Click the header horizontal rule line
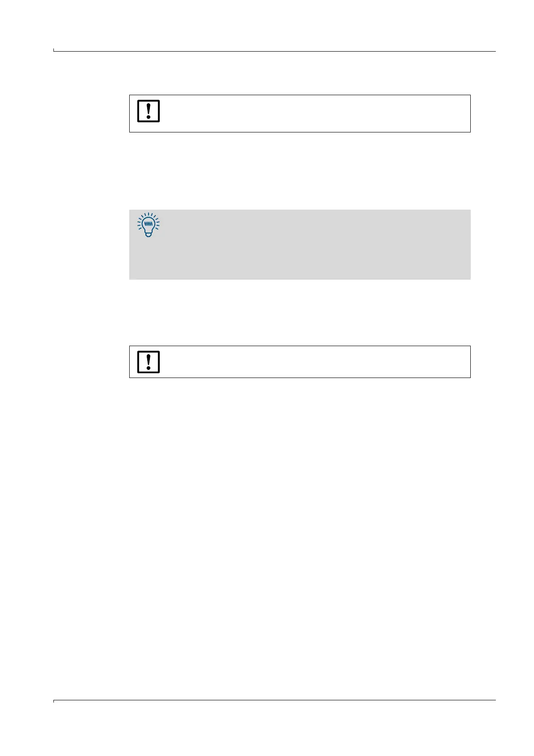 (x=275, y=51)
